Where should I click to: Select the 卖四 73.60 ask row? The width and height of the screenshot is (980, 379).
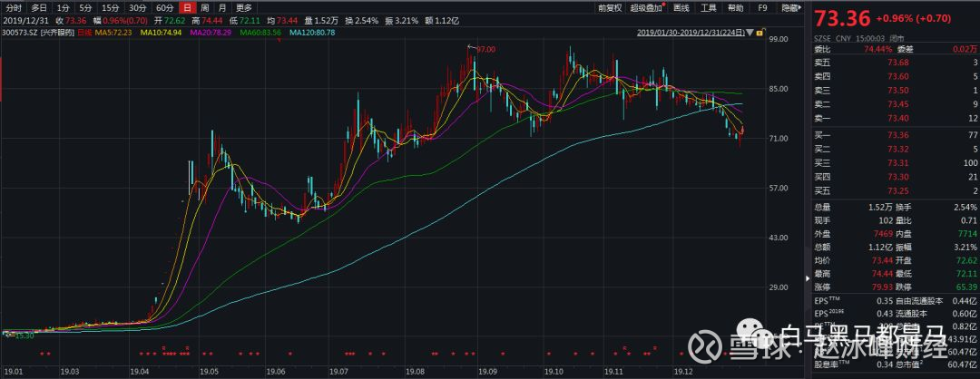point(896,75)
